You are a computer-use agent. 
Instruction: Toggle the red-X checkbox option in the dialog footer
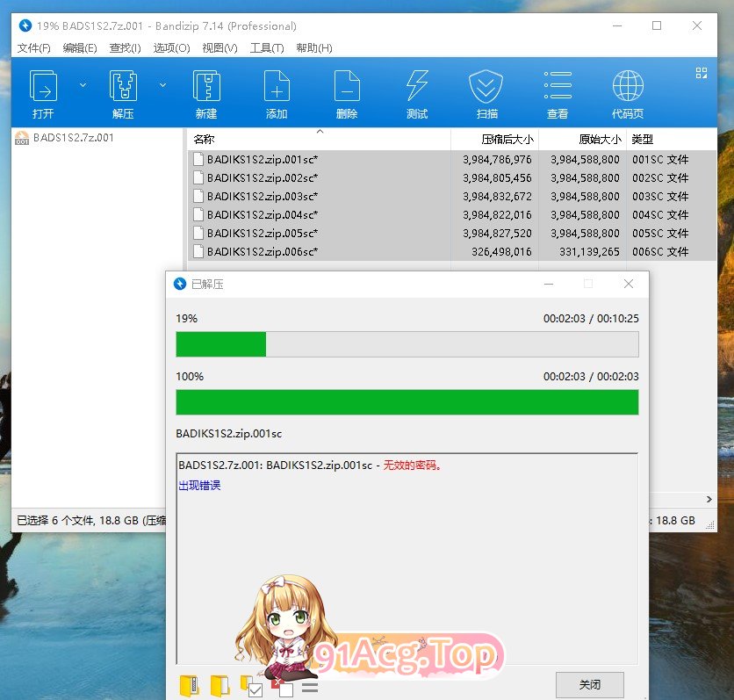pyautogui.click(x=283, y=686)
